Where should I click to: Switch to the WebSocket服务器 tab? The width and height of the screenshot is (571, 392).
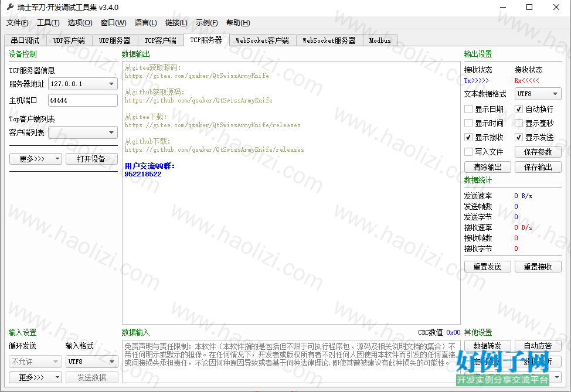(329, 40)
